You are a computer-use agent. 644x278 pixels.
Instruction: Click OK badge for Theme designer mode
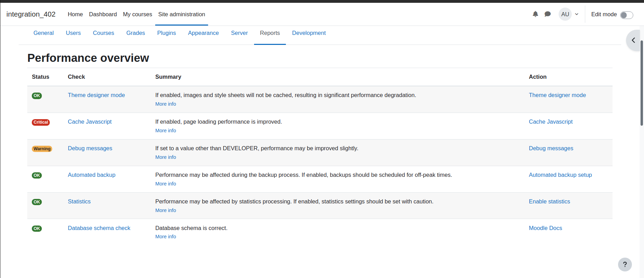[x=37, y=96]
